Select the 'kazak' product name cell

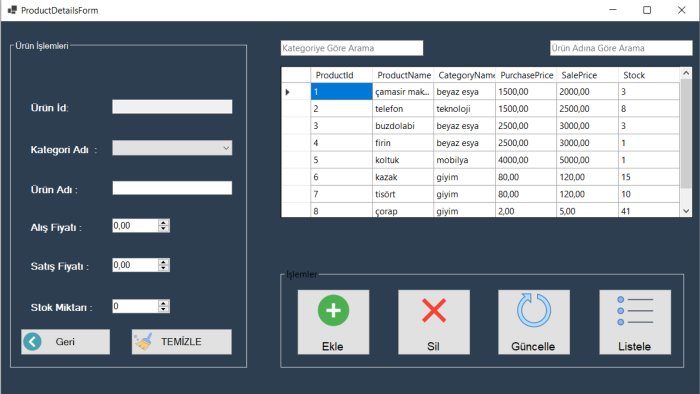click(403, 177)
